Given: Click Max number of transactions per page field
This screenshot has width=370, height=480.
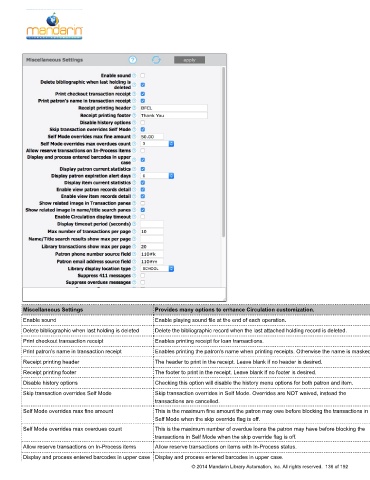Looking at the screenshot, I should (152, 231).
